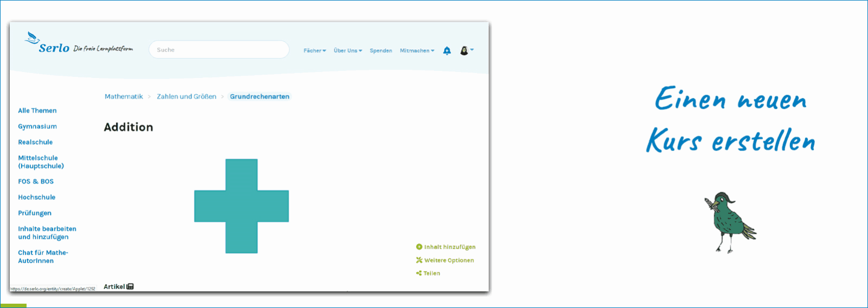
Task: Click the share icon beside Teilen
Action: tap(419, 273)
